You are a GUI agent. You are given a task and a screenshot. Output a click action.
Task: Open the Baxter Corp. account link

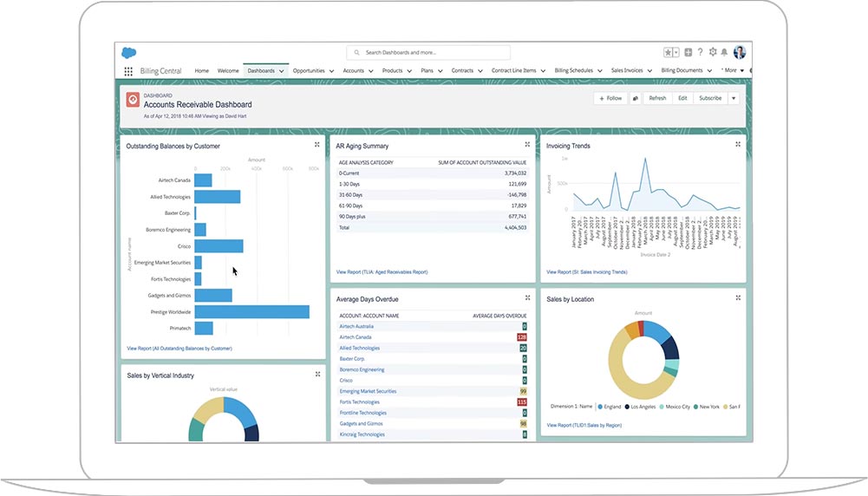(x=352, y=359)
